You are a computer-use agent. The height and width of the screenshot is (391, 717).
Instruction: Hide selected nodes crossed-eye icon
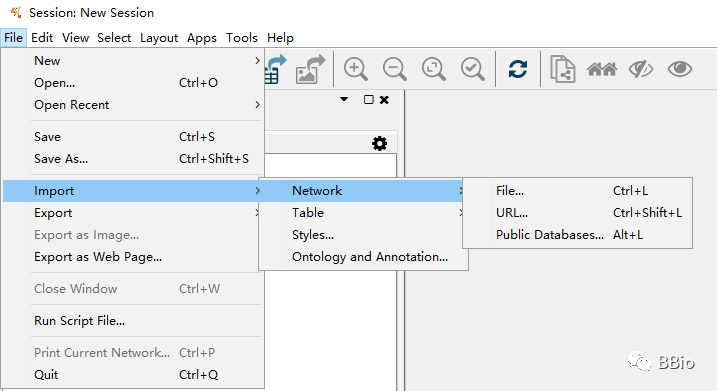pos(641,70)
